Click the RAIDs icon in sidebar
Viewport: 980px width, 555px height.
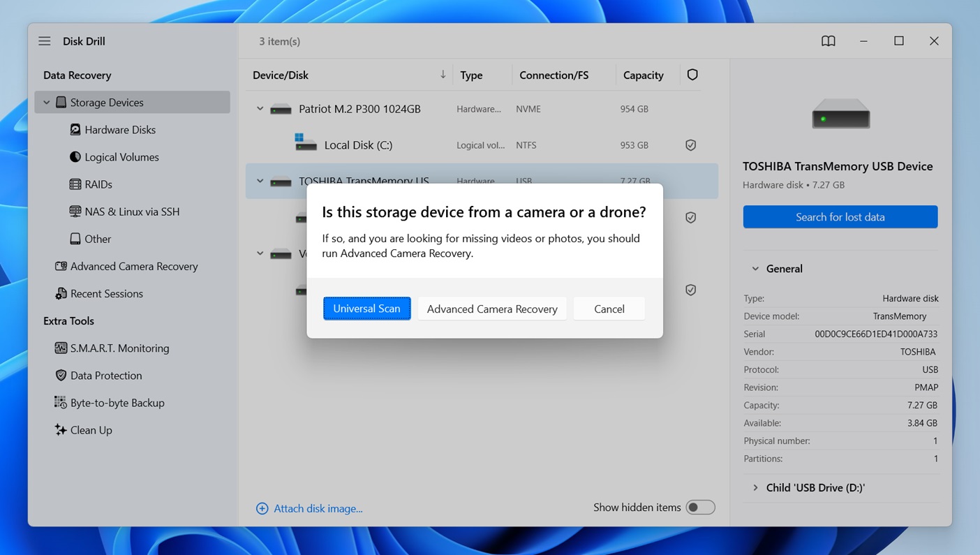point(75,184)
